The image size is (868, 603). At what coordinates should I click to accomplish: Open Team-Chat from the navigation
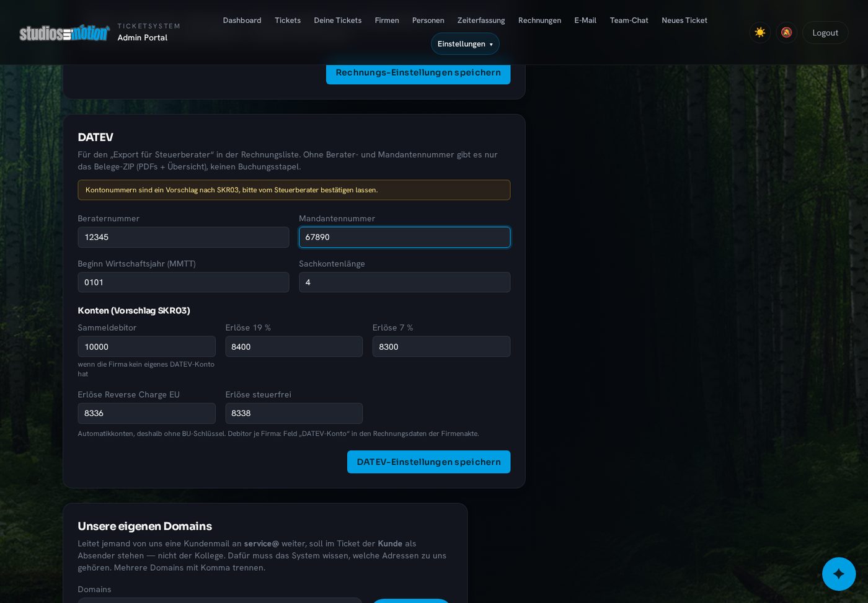629,20
